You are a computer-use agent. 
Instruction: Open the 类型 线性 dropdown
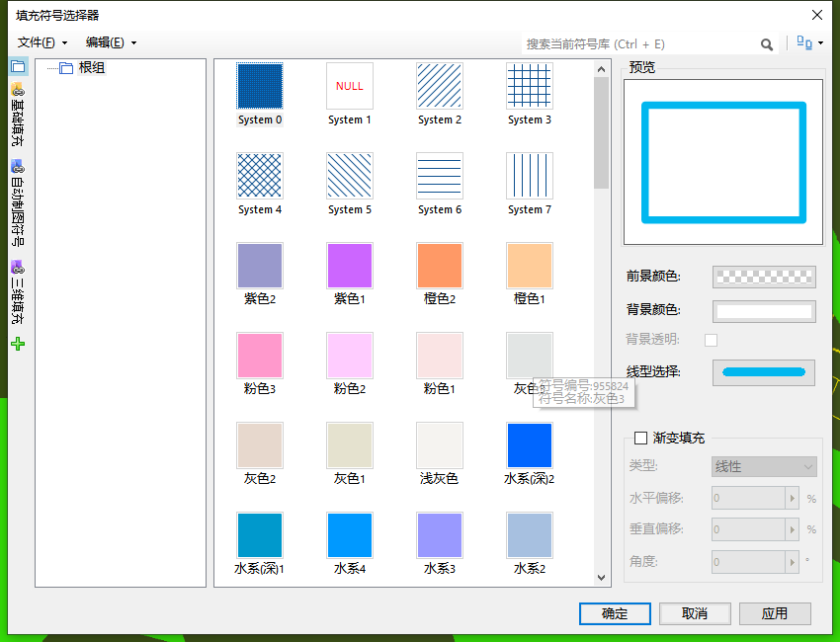764,466
